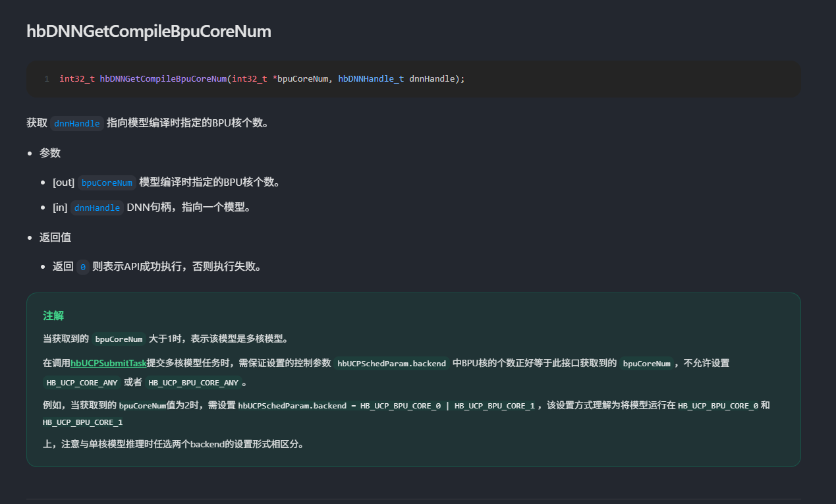Click the dnnHandle tag beside [in]
This screenshot has width=836, height=504.
pyautogui.click(x=97, y=208)
